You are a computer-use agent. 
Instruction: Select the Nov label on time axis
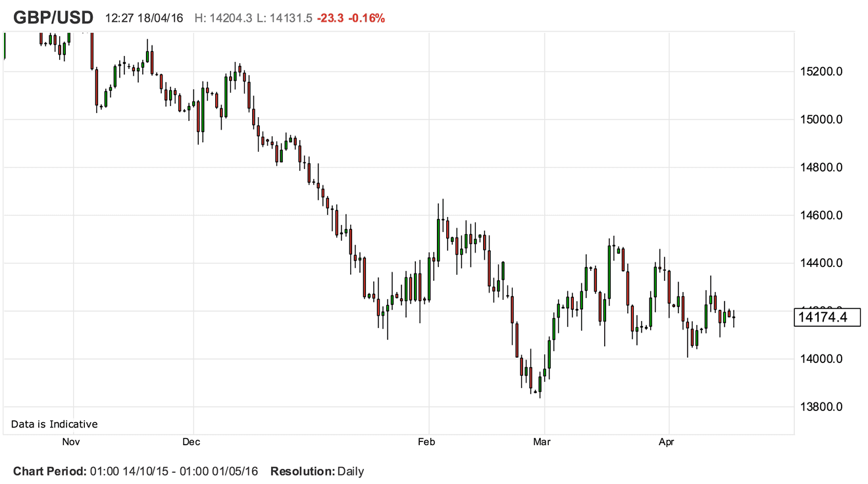point(70,442)
